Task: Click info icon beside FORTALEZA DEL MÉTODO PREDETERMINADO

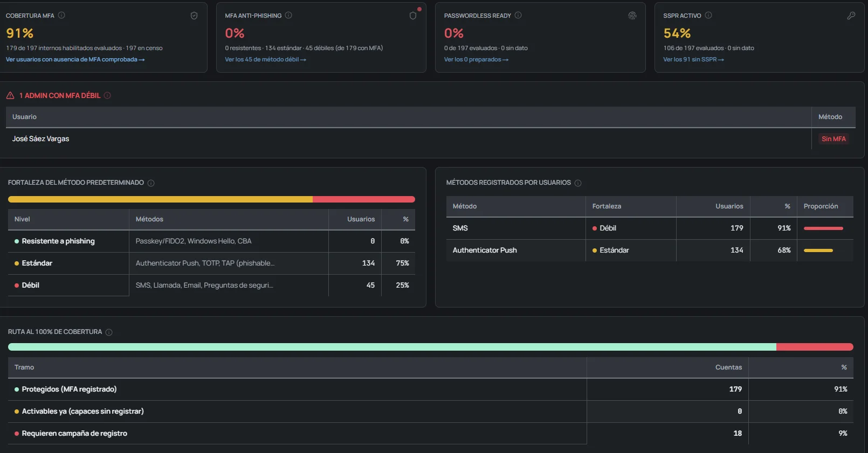Action: click(x=151, y=183)
